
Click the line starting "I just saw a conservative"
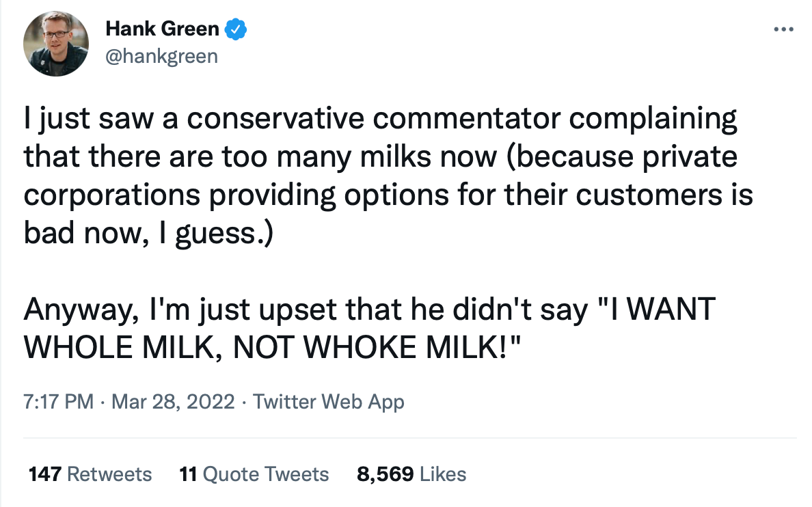click(x=381, y=120)
